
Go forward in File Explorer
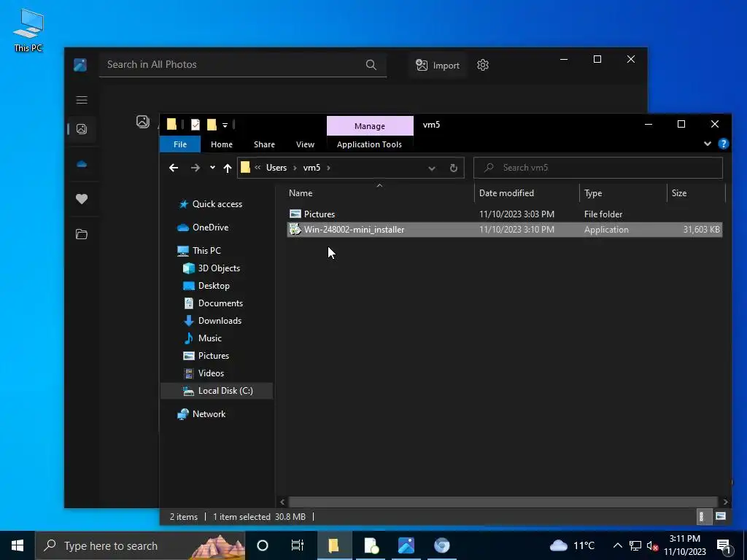click(x=196, y=168)
